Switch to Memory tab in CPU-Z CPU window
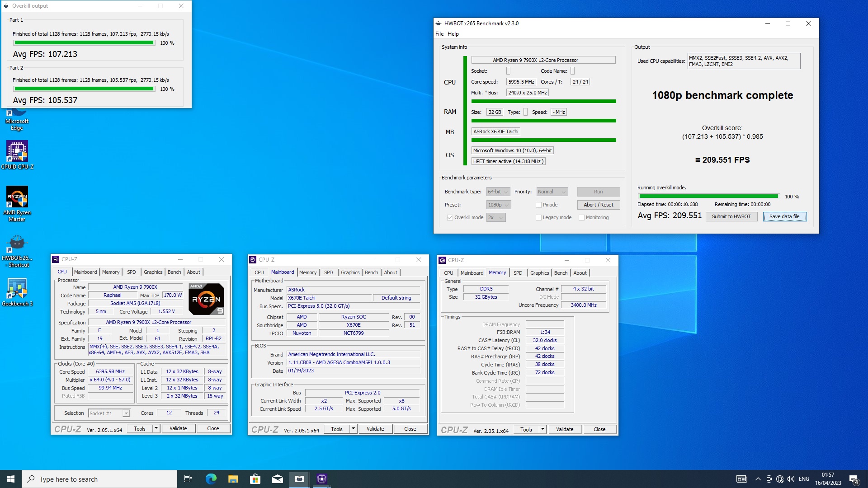The width and height of the screenshot is (868, 488). coord(111,272)
